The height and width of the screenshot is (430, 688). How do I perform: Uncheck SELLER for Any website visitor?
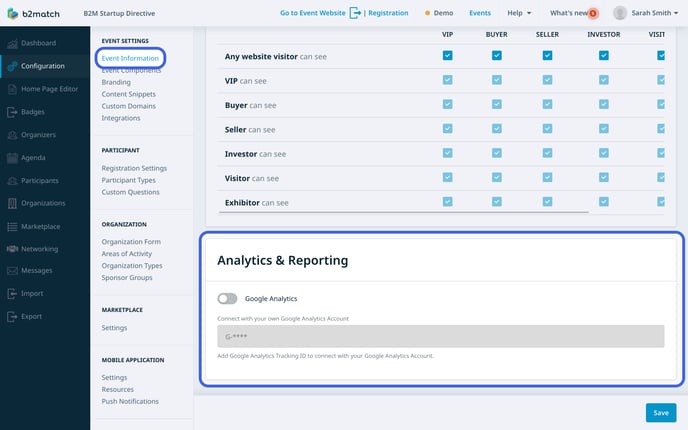click(x=547, y=56)
